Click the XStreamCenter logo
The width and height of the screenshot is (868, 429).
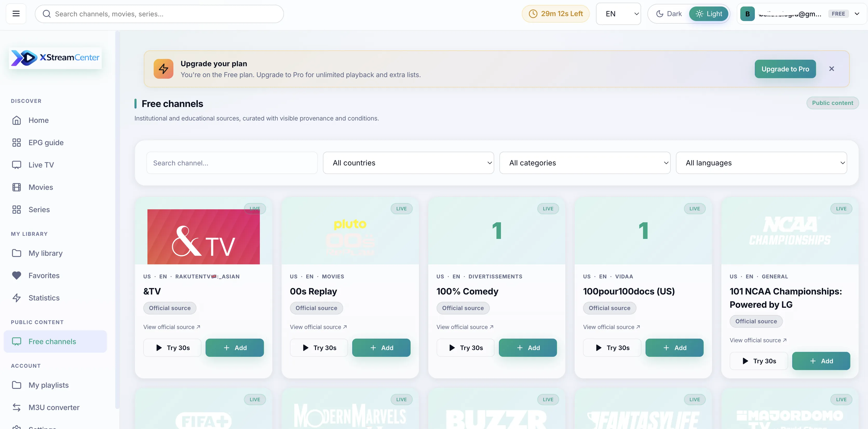pos(55,58)
